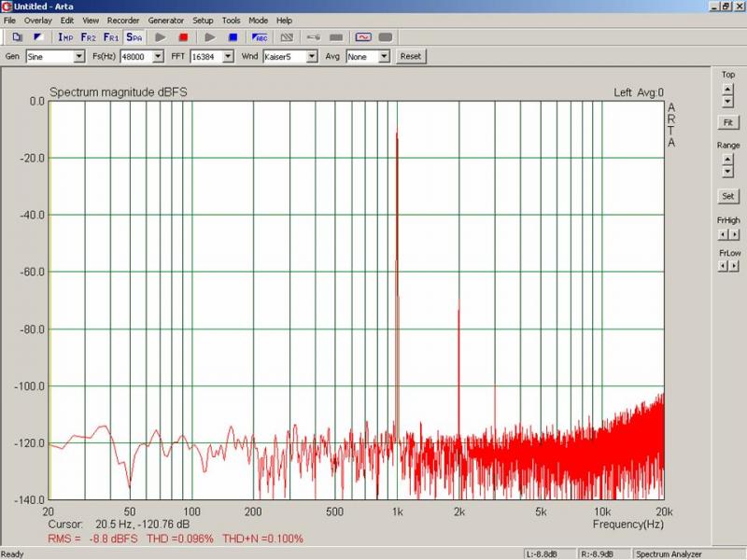Click the black and white contrast toolbar icon
This screenshot has width=747, height=560.
point(38,37)
